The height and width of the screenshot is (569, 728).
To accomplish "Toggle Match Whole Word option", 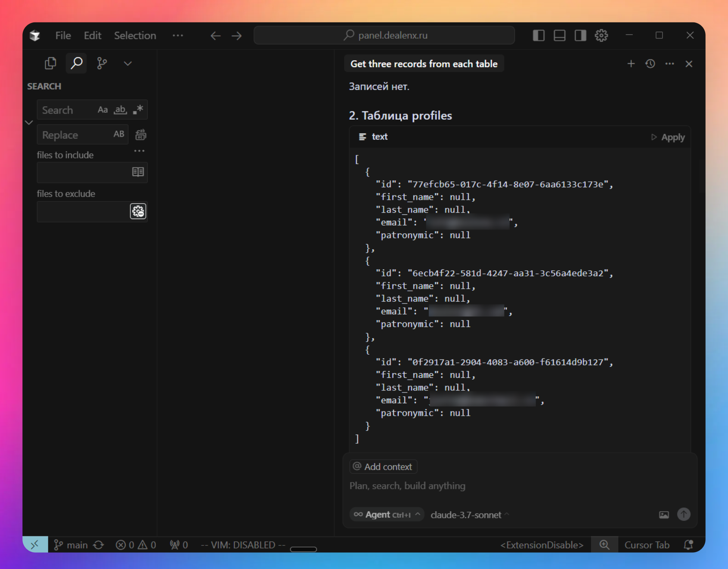I will (121, 110).
